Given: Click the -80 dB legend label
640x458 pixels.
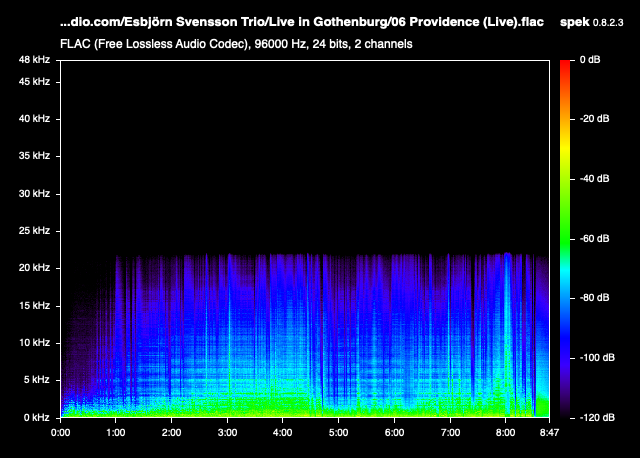Looking at the screenshot, I should 595,298.
